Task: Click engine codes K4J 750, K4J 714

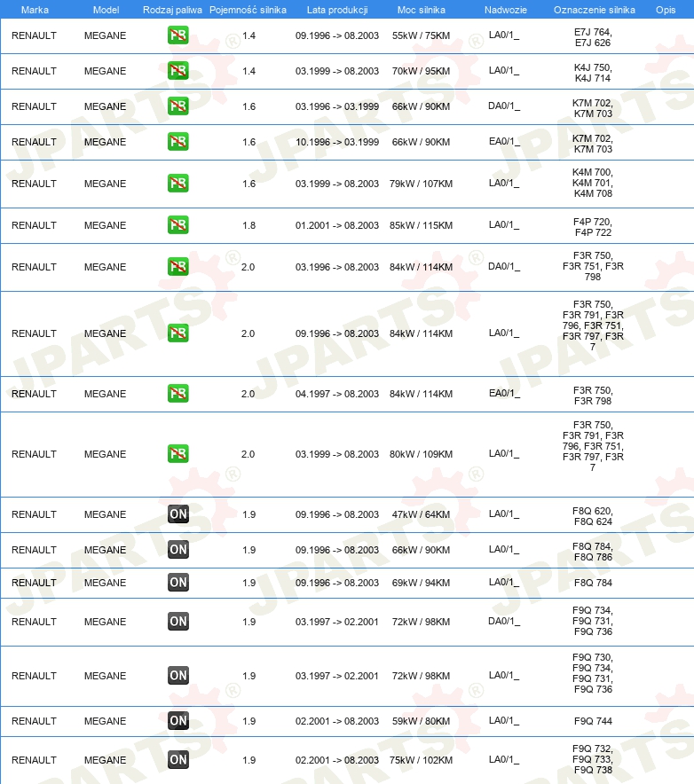Action: point(593,73)
